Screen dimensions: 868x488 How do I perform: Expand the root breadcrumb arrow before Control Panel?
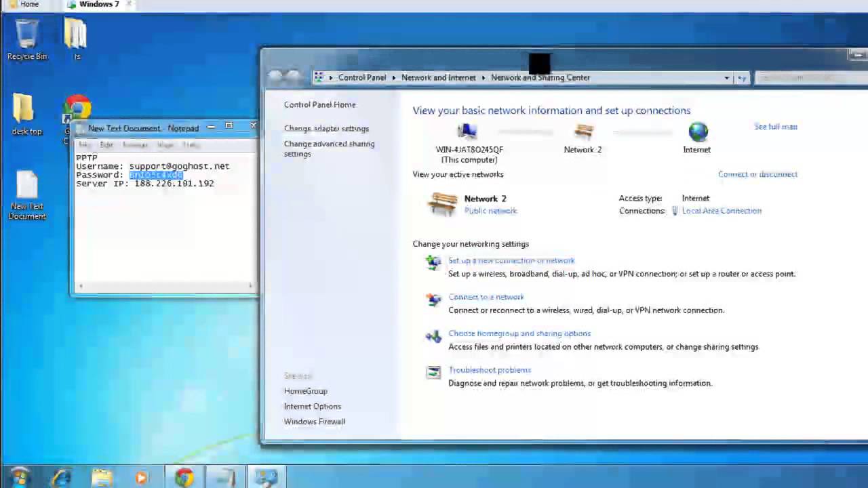[331, 78]
